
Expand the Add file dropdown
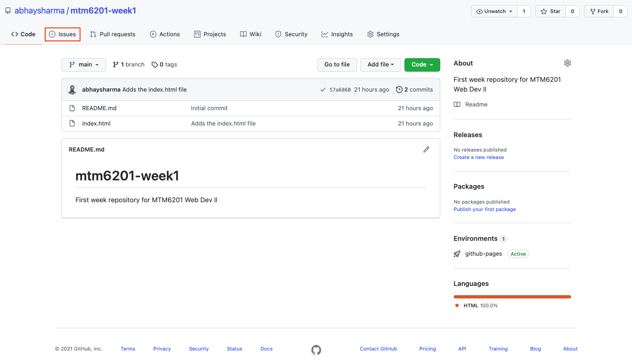(381, 65)
